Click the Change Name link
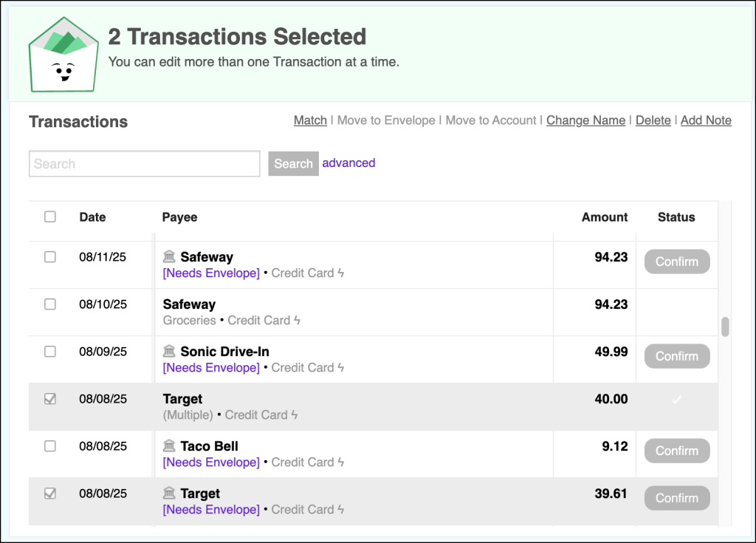This screenshot has height=543, width=756. pyautogui.click(x=585, y=120)
